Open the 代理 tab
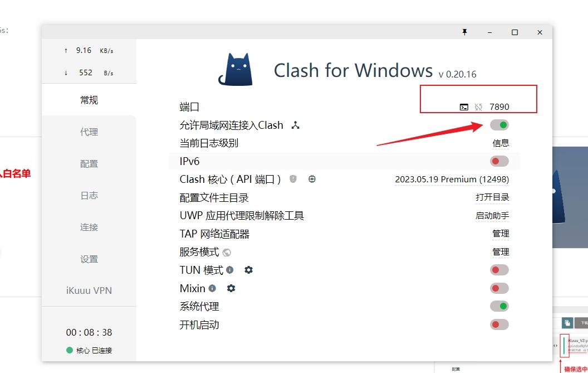Image resolution: width=588 pixels, height=373 pixels. point(89,132)
